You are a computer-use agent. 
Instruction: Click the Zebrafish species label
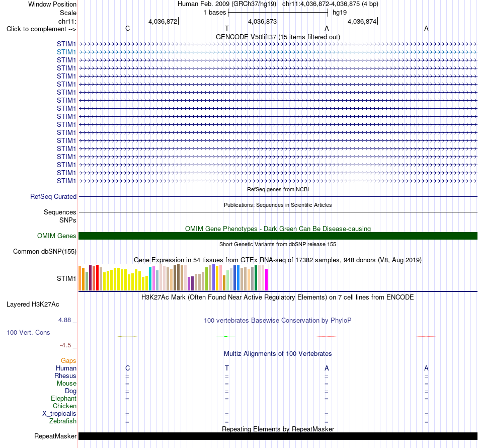[63, 421]
